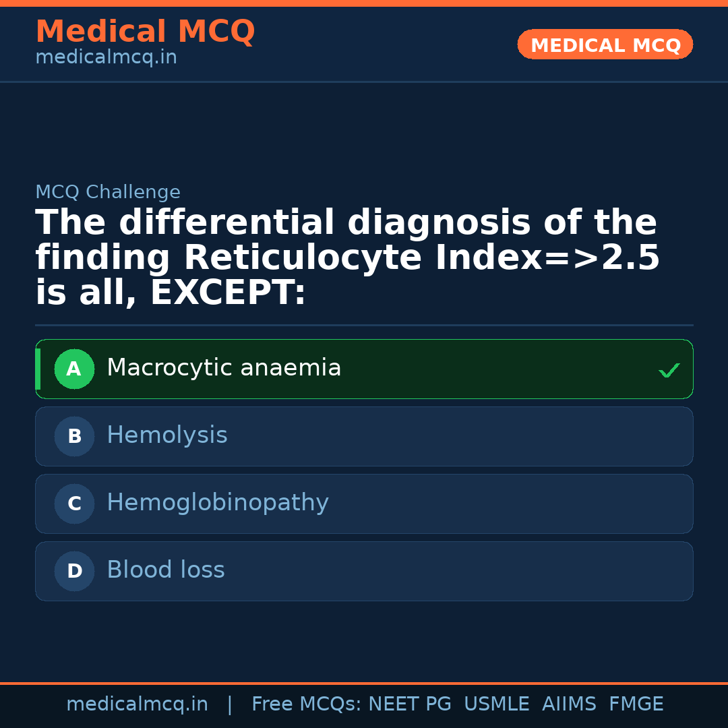The width and height of the screenshot is (728, 728).
Task: Click the Medical MCQ header title
Action: click(x=145, y=32)
